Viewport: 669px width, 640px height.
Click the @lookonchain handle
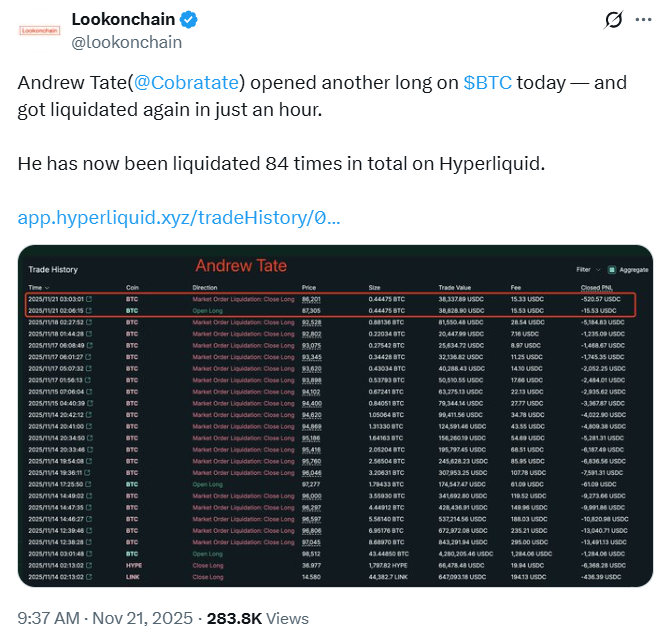126,42
